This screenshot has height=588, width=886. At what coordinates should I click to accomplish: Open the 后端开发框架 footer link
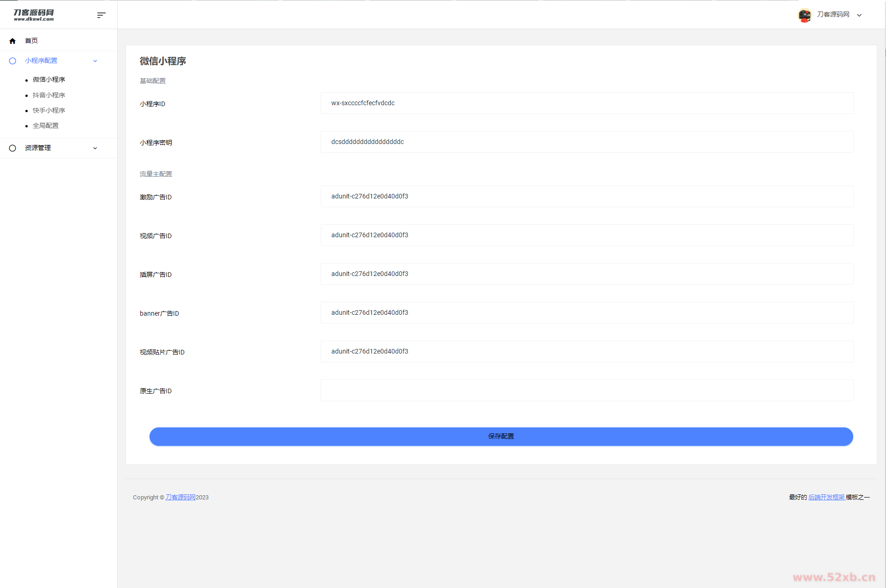click(x=826, y=497)
